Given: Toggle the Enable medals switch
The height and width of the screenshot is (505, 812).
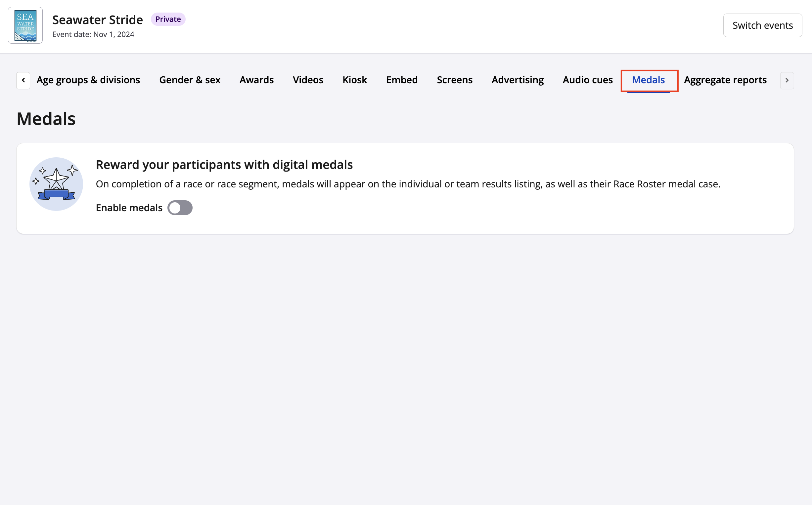Looking at the screenshot, I should [x=180, y=208].
